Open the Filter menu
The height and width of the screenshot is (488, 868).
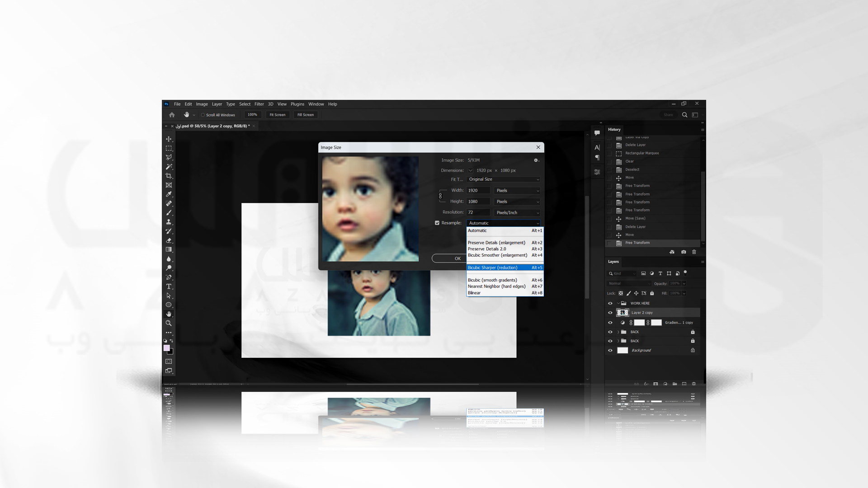259,104
